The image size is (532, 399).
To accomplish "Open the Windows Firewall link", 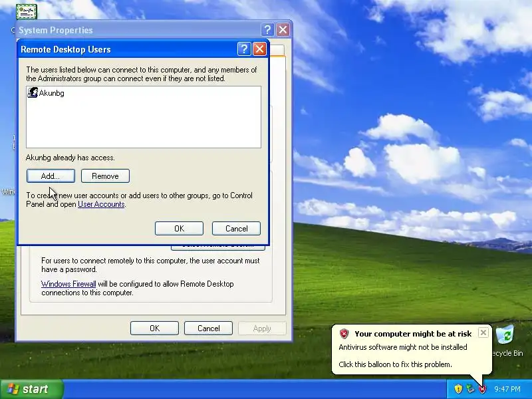I will (68, 284).
